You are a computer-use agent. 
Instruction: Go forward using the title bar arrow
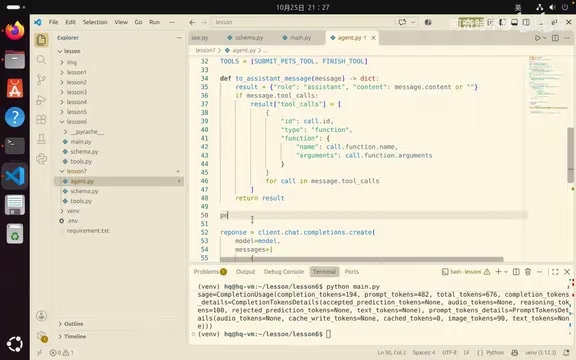click(x=204, y=22)
